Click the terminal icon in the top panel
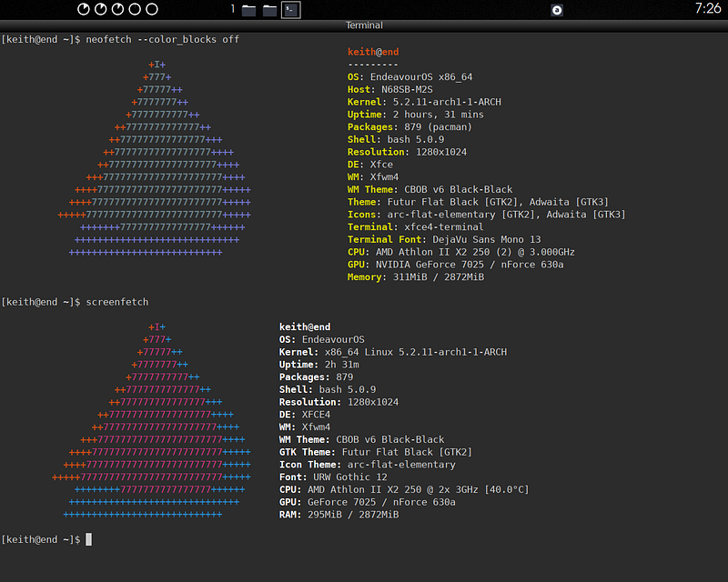The width and height of the screenshot is (728, 582). 291,10
